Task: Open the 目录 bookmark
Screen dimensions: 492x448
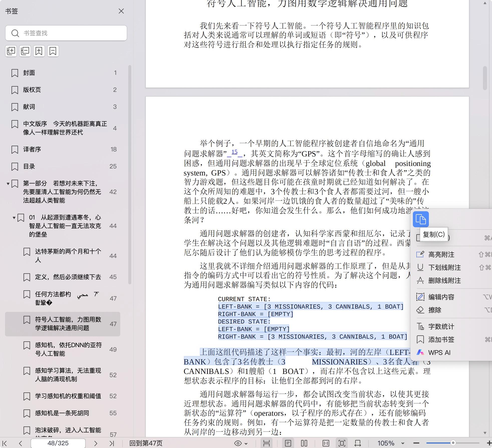Action: click(63, 166)
